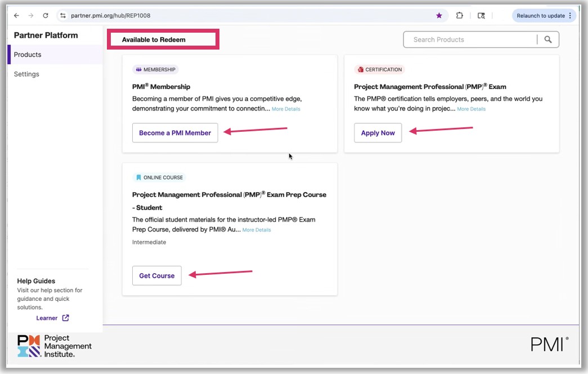Click the Learner external link icon

coord(66,318)
